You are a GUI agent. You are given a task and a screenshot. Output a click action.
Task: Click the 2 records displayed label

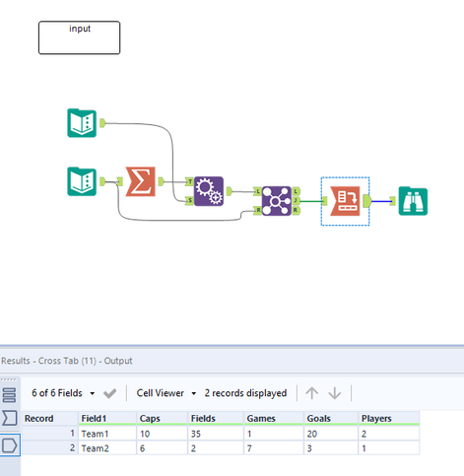tap(245, 393)
